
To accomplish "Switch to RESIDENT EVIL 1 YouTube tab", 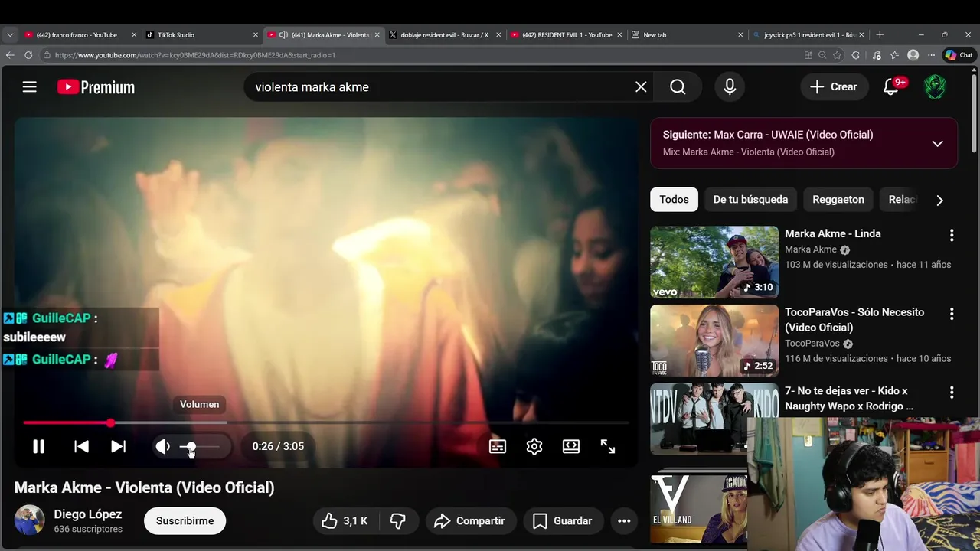I will point(567,34).
